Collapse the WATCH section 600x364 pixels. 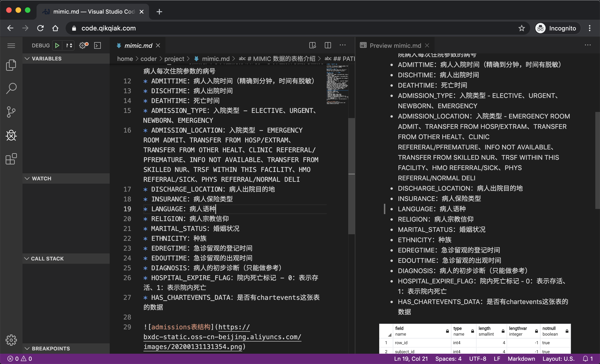[66, 178]
